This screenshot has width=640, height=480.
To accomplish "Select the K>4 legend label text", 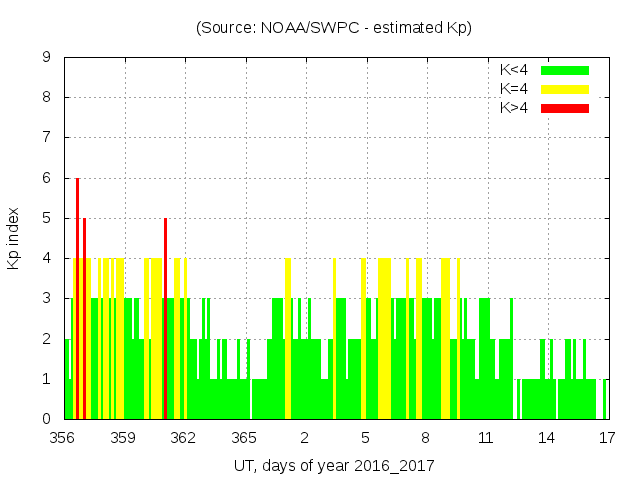I will (514, 108).
